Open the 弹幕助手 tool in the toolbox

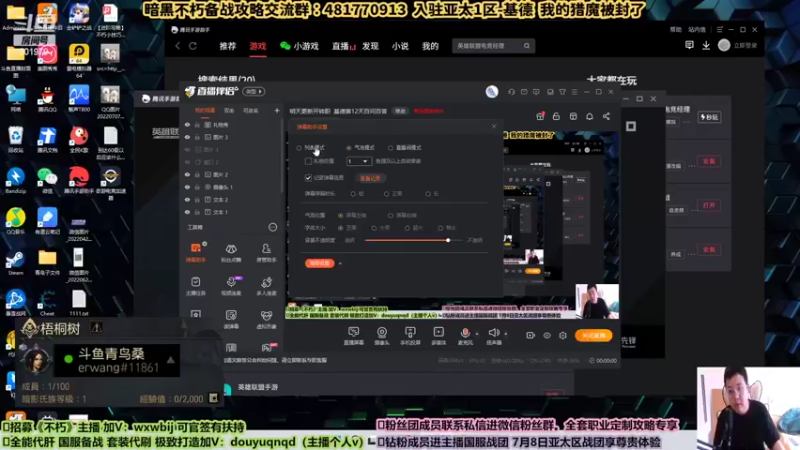[x=195, y=252]
